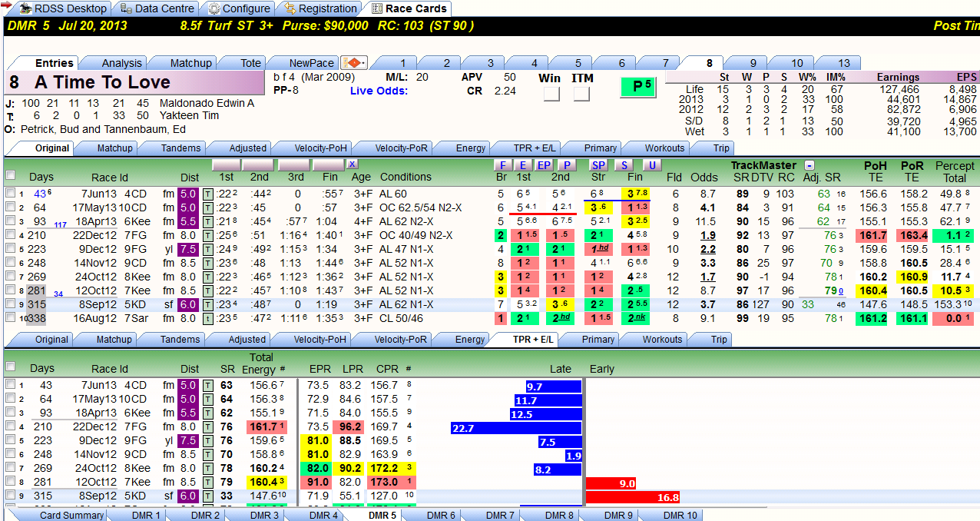980x521 pixels.
Task: Check the upper grid's 17May13 10CD row checkbox
Action: 11,207
